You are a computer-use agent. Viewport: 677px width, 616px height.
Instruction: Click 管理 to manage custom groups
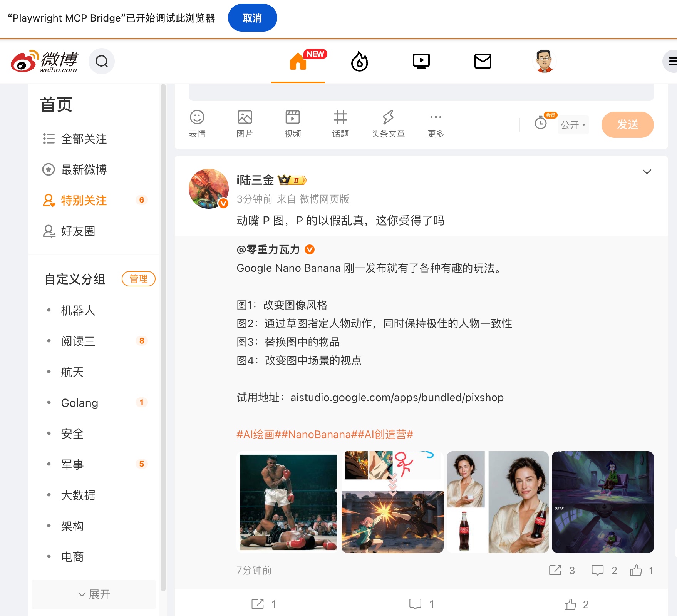pos(139,279)
